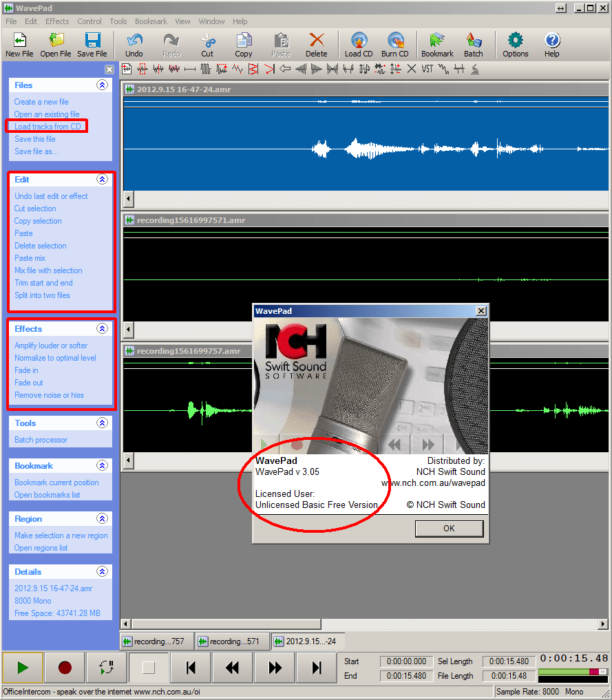Open the Control menu
The width and height of the screenshot is (612, 700).
click(x=89, y=21)
